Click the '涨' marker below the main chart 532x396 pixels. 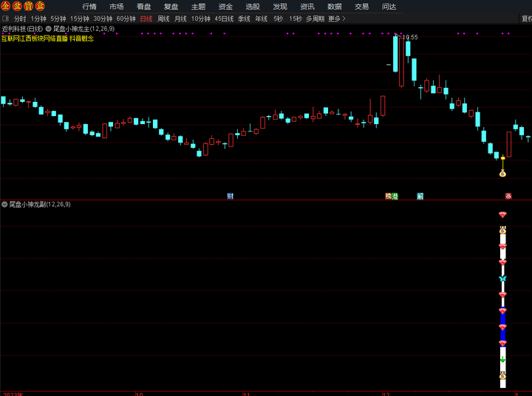(x=508, y=196)
